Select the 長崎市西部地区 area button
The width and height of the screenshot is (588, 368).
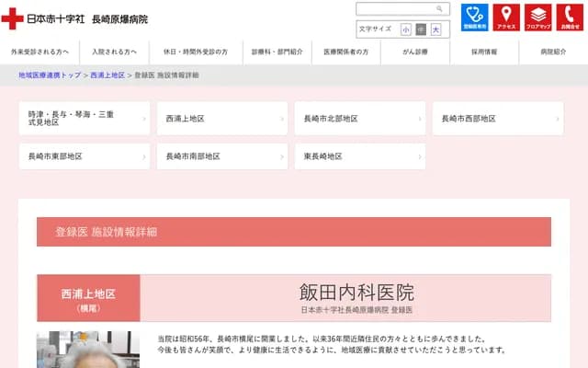click(498, 119)
